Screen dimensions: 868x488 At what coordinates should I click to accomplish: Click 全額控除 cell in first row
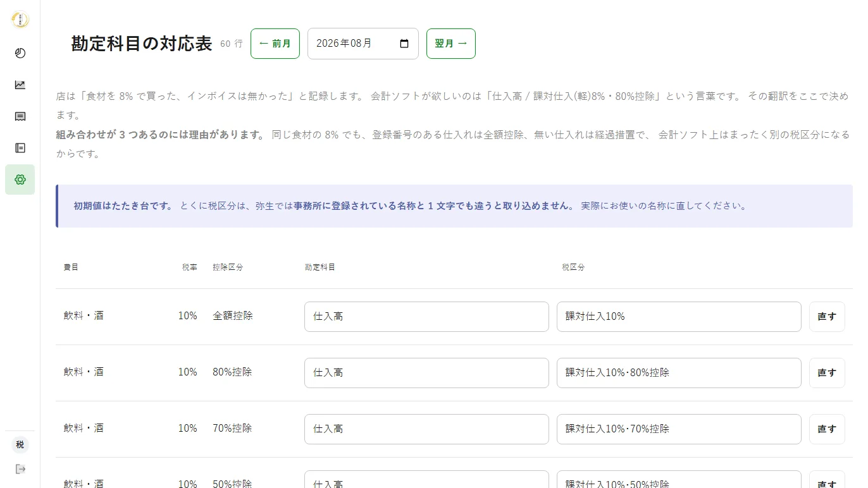(233, 315)
